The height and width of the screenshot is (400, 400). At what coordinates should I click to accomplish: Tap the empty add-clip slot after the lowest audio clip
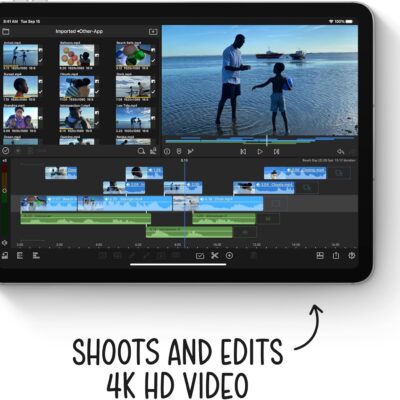pos(245,232)
